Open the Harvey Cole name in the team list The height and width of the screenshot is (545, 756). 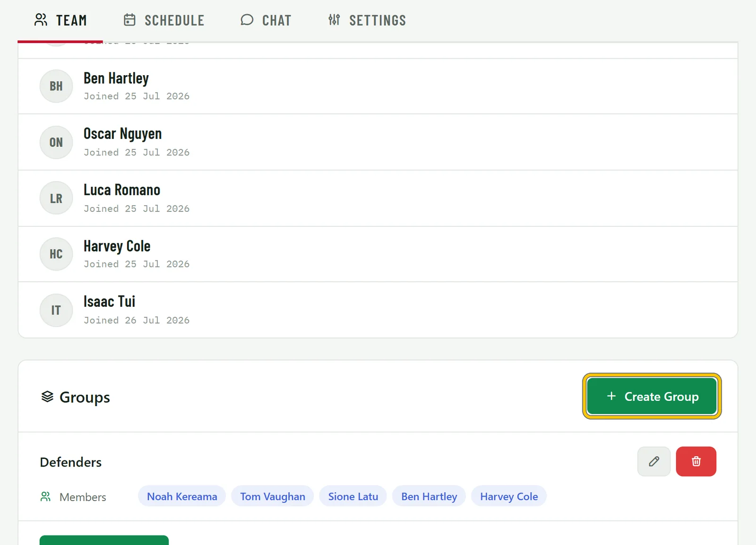[x=117, y=246]
